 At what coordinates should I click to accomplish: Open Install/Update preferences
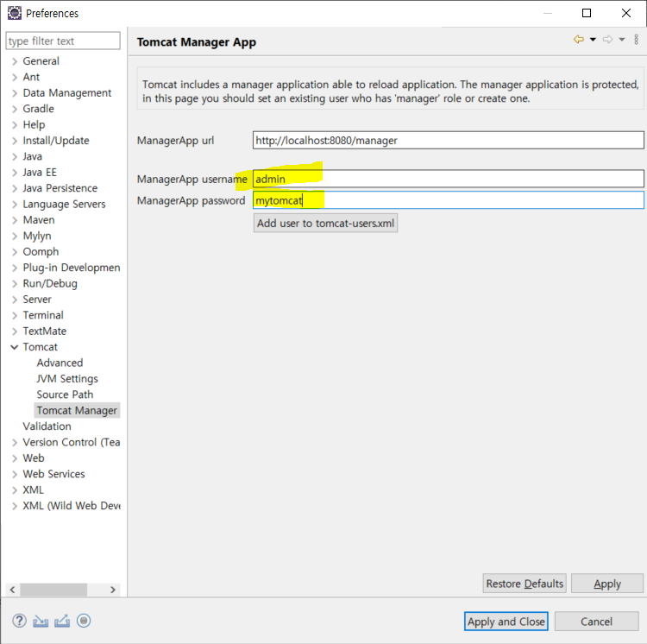click(56, 141)
